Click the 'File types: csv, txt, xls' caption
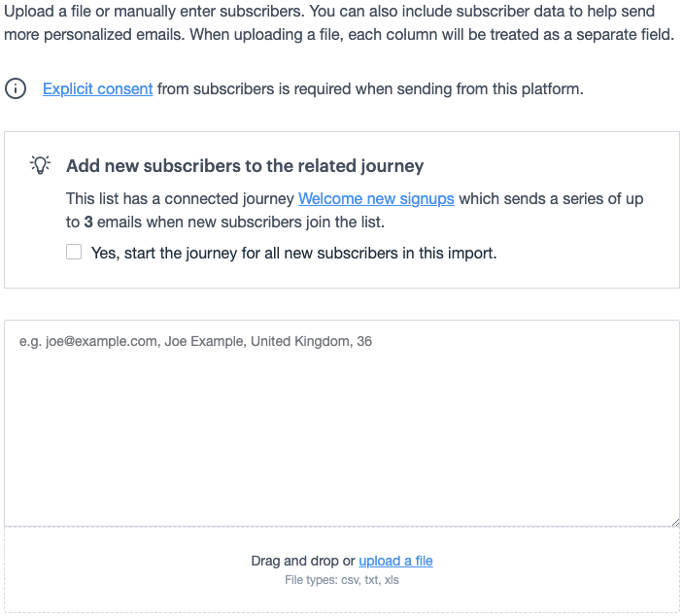The height and width of the screenshot is (616, 683). (341, 580)
